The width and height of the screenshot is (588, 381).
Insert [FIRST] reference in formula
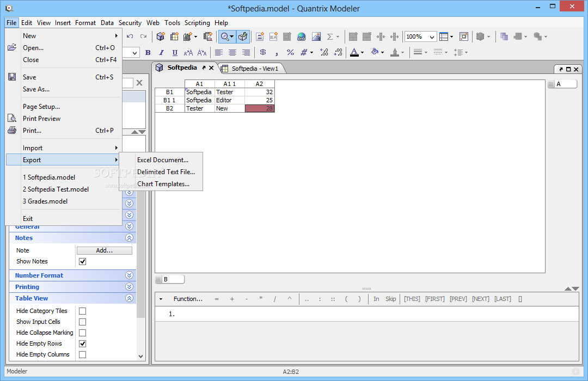click(434, 299)
